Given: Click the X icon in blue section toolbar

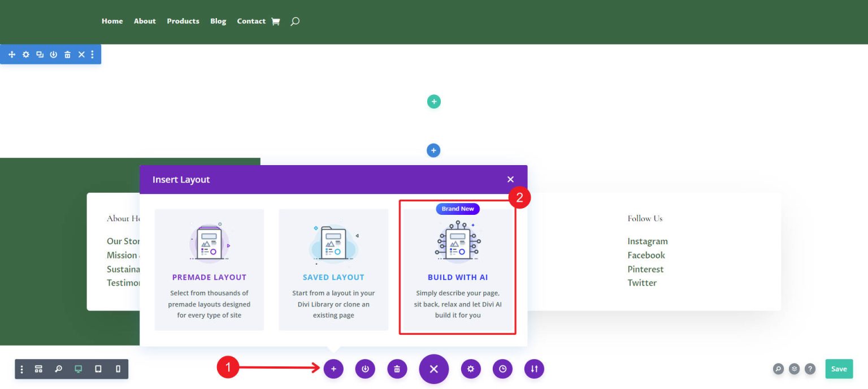Looking at the screenshot, I should pos(81,54).
